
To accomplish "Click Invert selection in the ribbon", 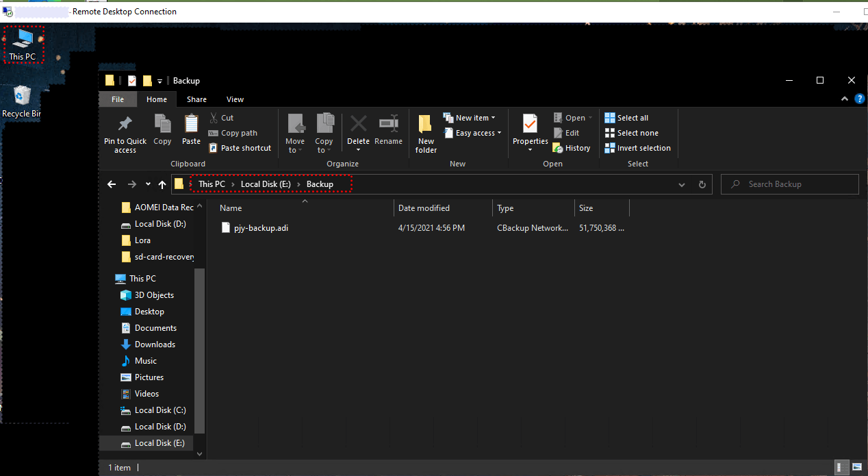I will (x=643, y=148).
